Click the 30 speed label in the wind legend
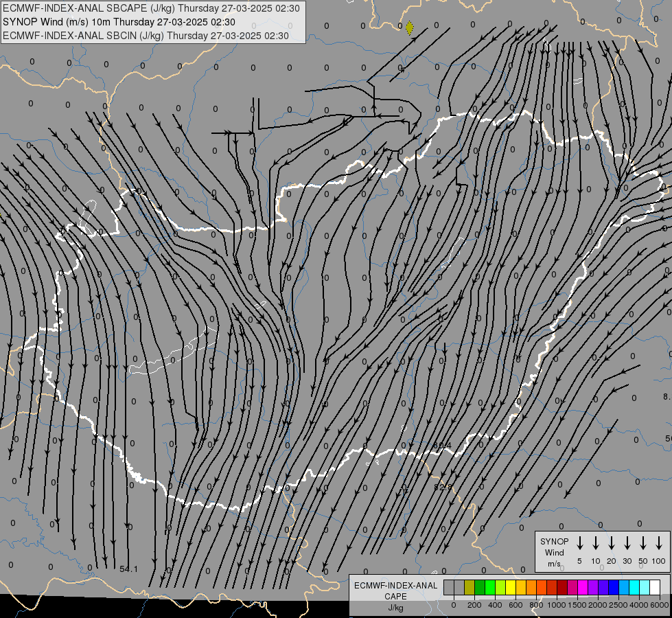This screenshot has height=618, width=672. (x=627, y=561)
